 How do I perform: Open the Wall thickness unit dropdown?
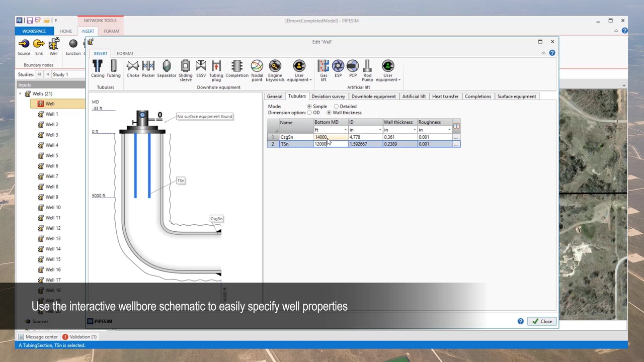pos(415,130)
